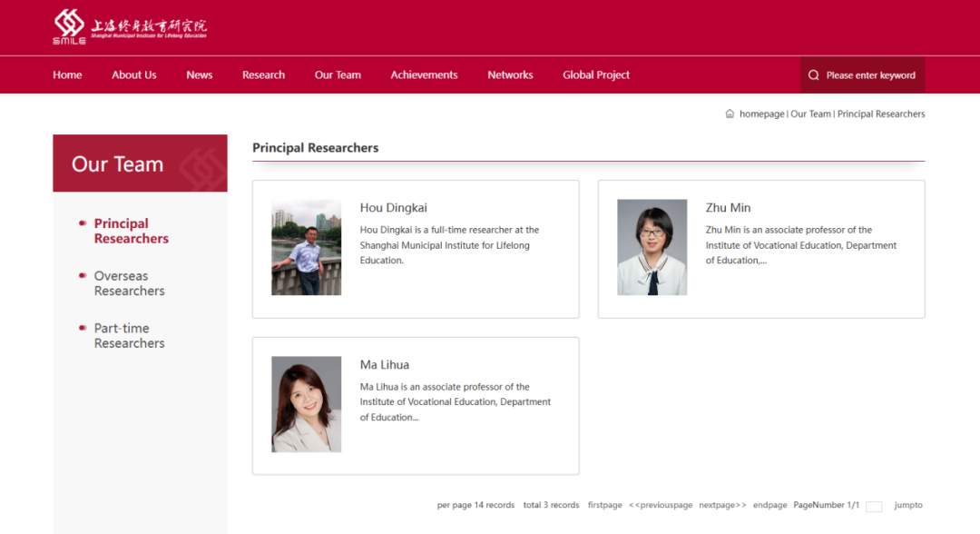Select Overseas Researchers in the sidebar
Image resolution: width=980 pixels, height=534 pixels.
129,283
